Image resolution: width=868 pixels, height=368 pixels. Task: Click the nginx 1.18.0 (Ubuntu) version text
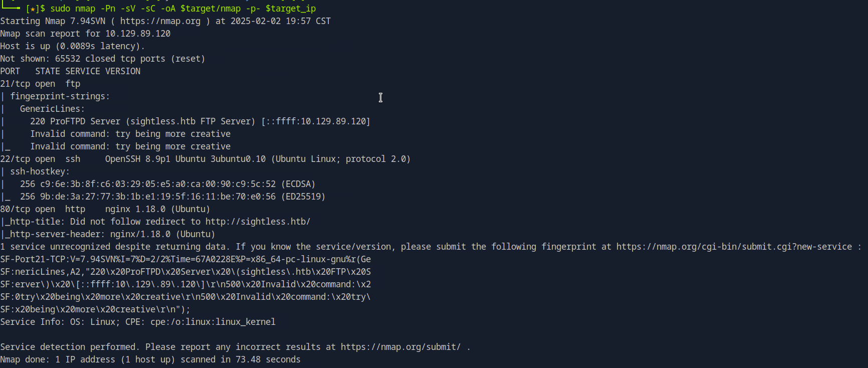[157, 209]
